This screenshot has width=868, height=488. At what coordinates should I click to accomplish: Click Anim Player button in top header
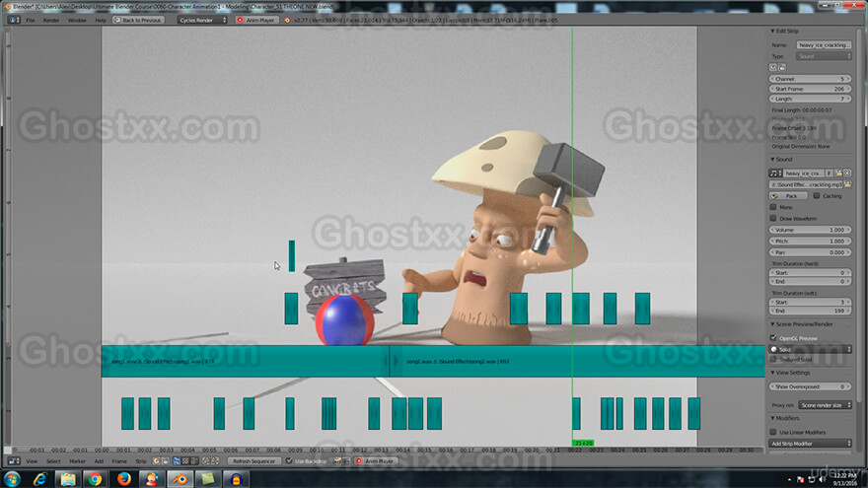[255, 20]
